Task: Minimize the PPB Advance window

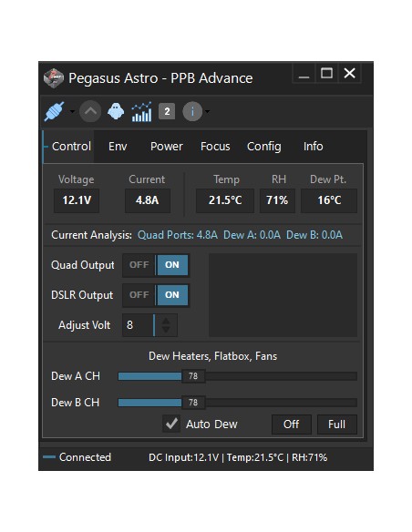Action: click(x=304, y=74)
